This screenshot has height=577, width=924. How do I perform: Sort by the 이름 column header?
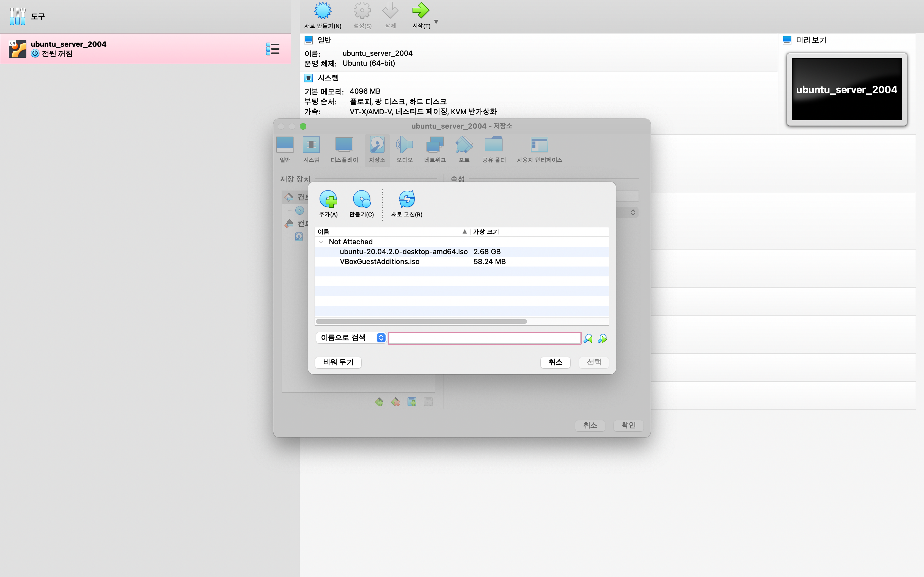(389, 232)
